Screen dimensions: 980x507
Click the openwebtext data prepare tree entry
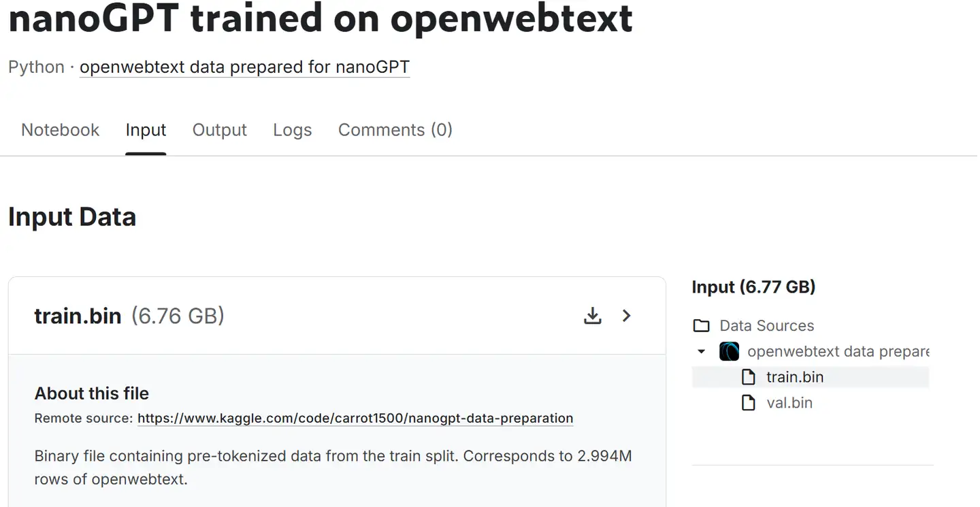(838, 352)
